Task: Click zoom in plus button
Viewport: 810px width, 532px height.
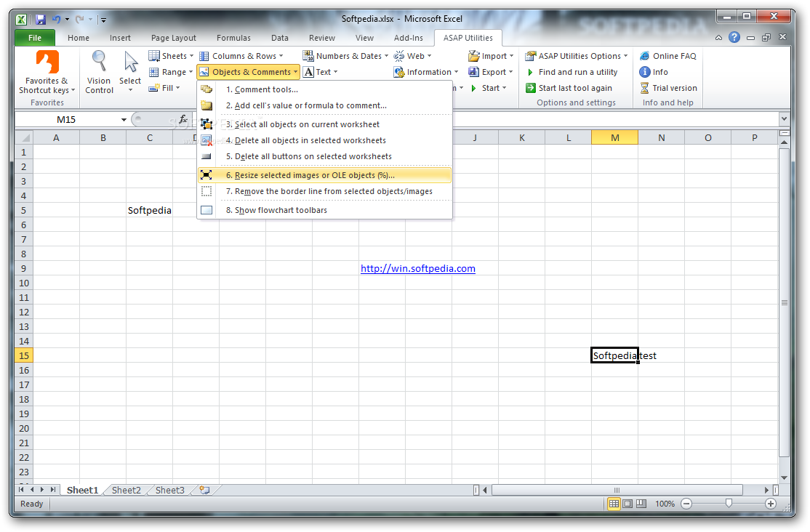Action: [770, 504]
